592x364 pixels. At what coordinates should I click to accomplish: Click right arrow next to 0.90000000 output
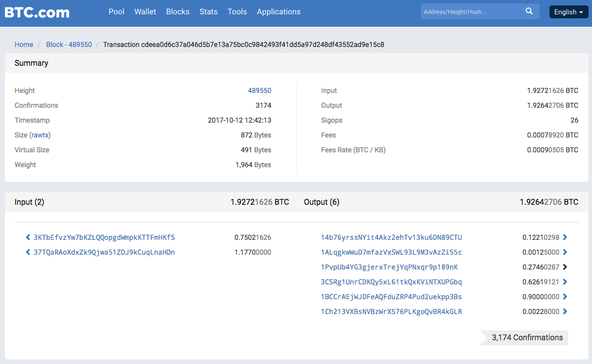565,297
